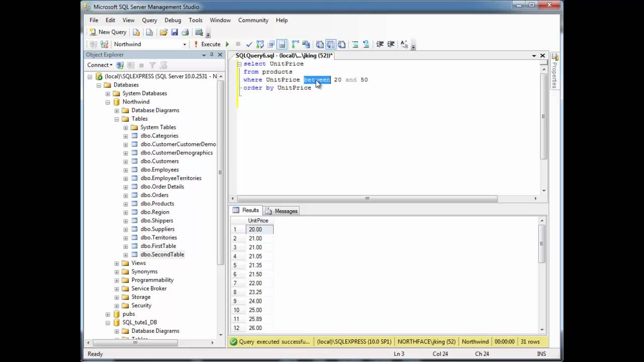Open the Connect dropdown in Object Explorer

pyautogui.click(x=100, y=65)
